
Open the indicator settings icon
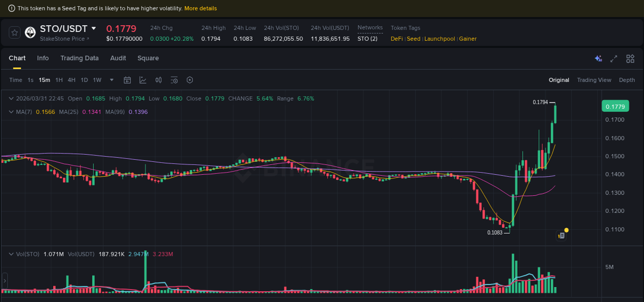174,80
